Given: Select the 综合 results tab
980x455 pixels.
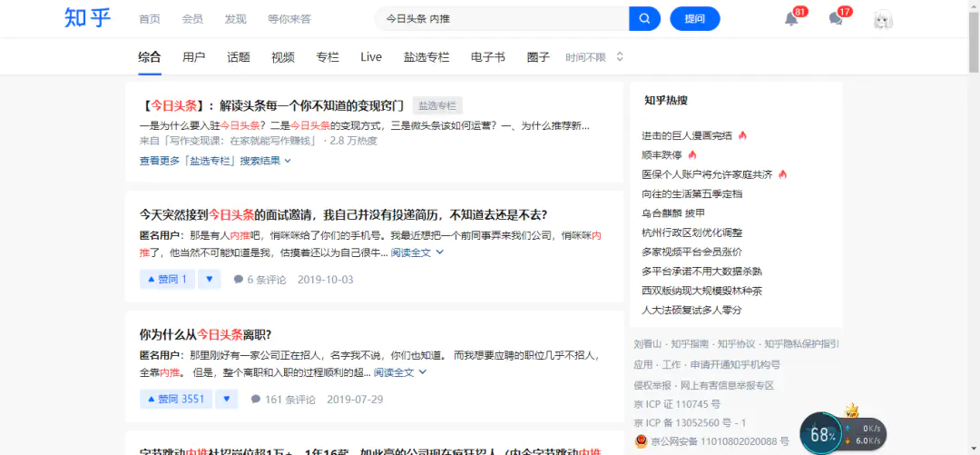Looking at the screenshot, I should point(150,57).
